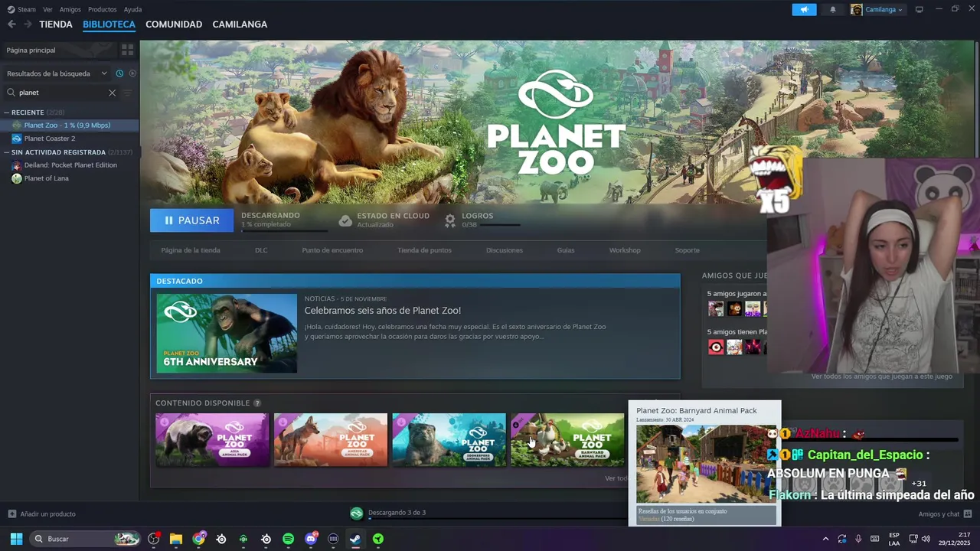Switch to collections grid view icon
The width and height of the screenshot is (980, 551).
(x=127, y=50)
